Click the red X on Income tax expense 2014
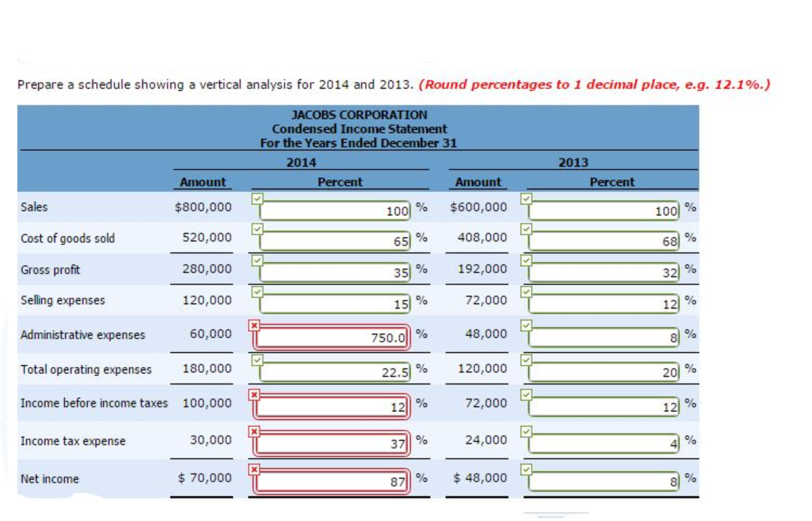 253,429
